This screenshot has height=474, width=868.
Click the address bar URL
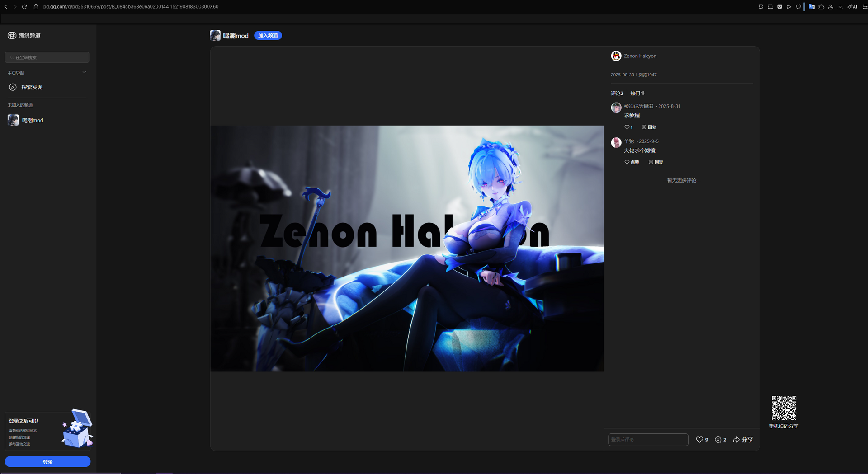coord(131,7)
